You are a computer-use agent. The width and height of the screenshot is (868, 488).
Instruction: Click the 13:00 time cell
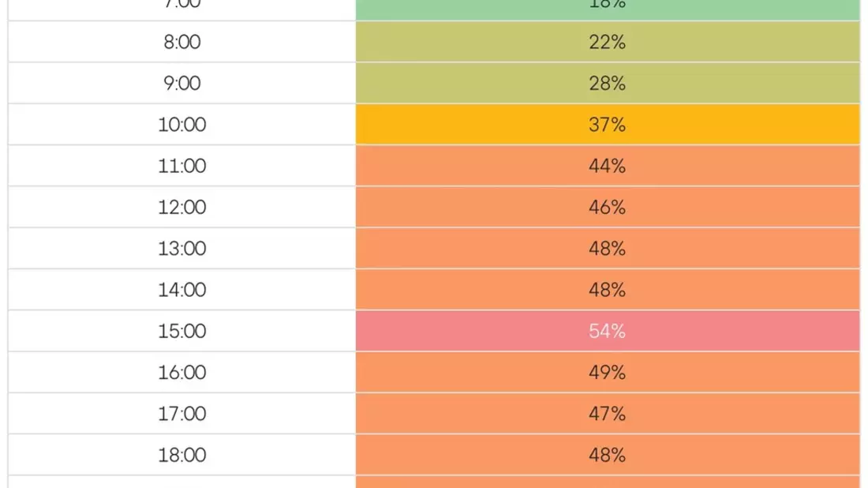(182, 248)
